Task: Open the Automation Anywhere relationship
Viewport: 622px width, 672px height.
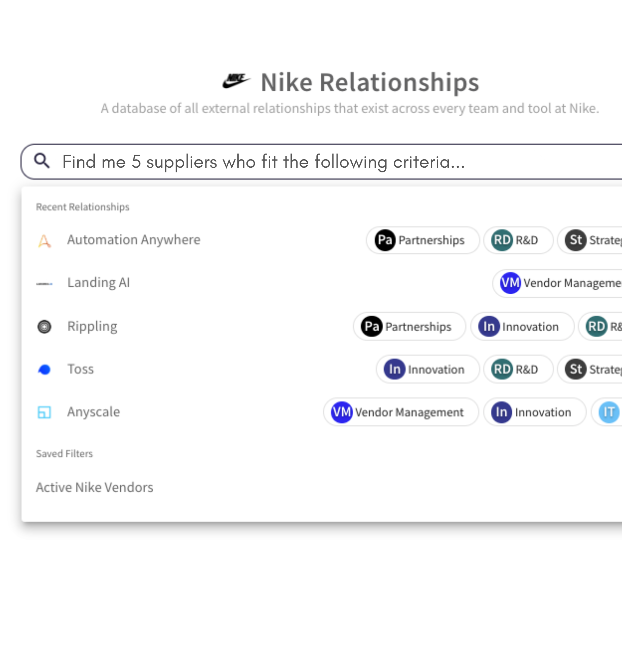Action: click(x=133, y=240)
